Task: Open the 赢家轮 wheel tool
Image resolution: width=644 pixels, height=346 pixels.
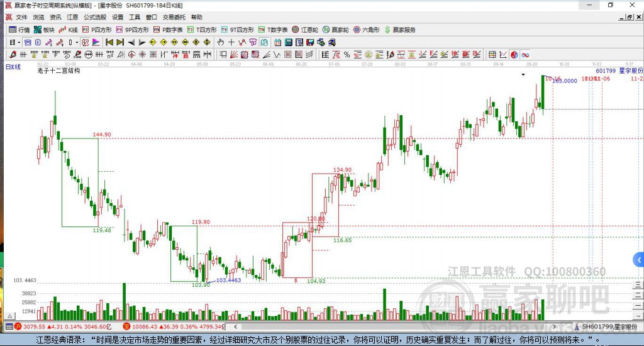Action: point(336,30)
